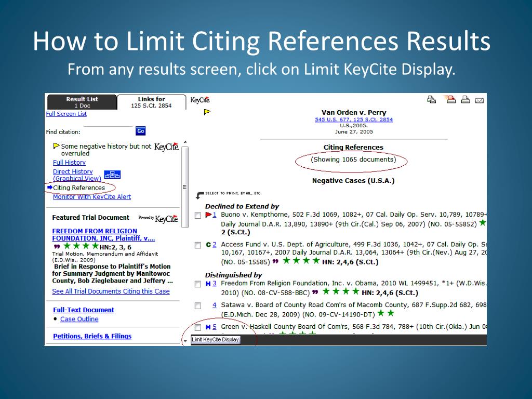Check the box for Satawa v. Board

[x=198, y=306]
